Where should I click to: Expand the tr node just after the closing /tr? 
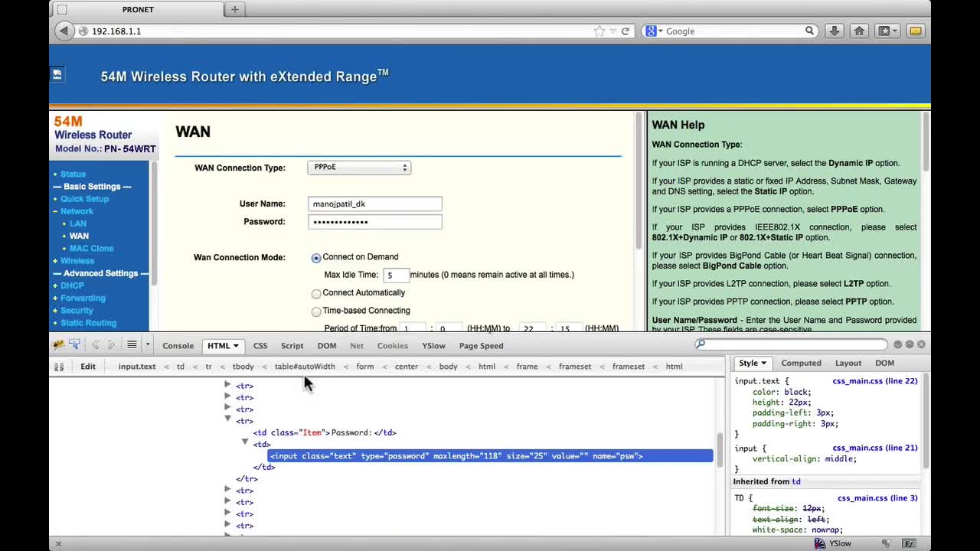(x=227, y=489)
